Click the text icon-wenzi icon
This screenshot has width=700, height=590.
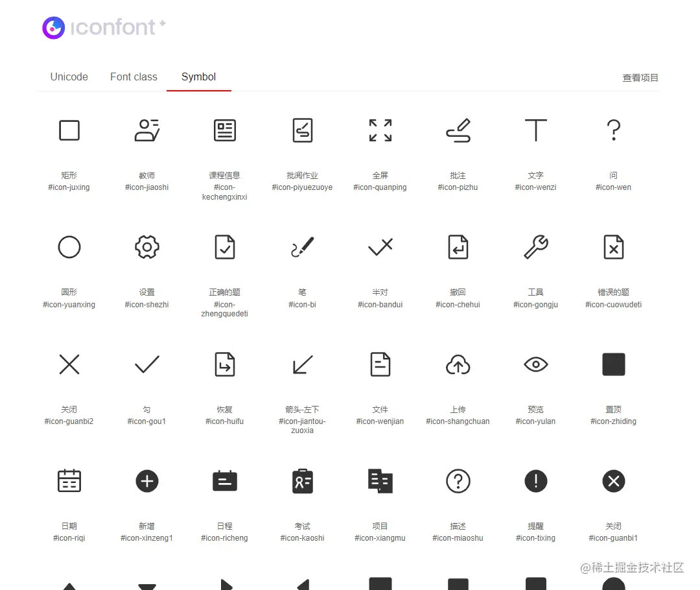coord(536,130)
